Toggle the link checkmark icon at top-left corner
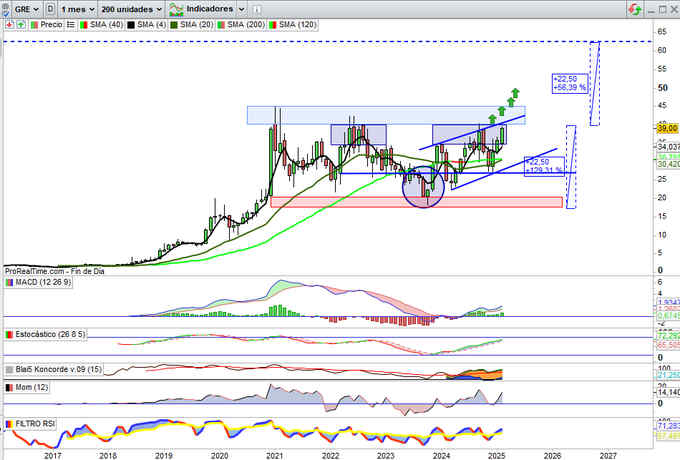 pyautogui.click(x=6, y=10)
